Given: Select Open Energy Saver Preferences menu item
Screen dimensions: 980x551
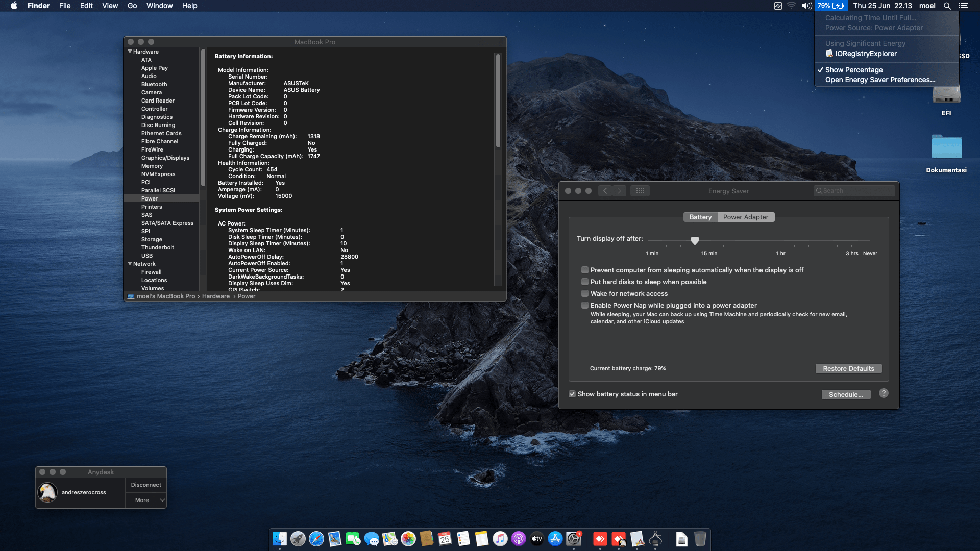Looking at the screenshot, I should click(880, 80).
